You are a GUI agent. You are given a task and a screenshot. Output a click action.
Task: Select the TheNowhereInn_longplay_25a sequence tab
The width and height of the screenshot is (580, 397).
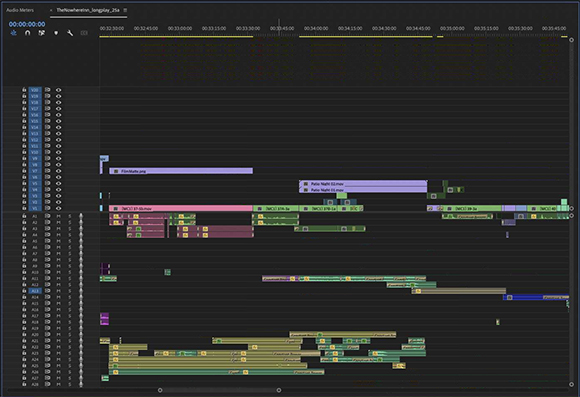pyautogui.click(x=88, y=10)
